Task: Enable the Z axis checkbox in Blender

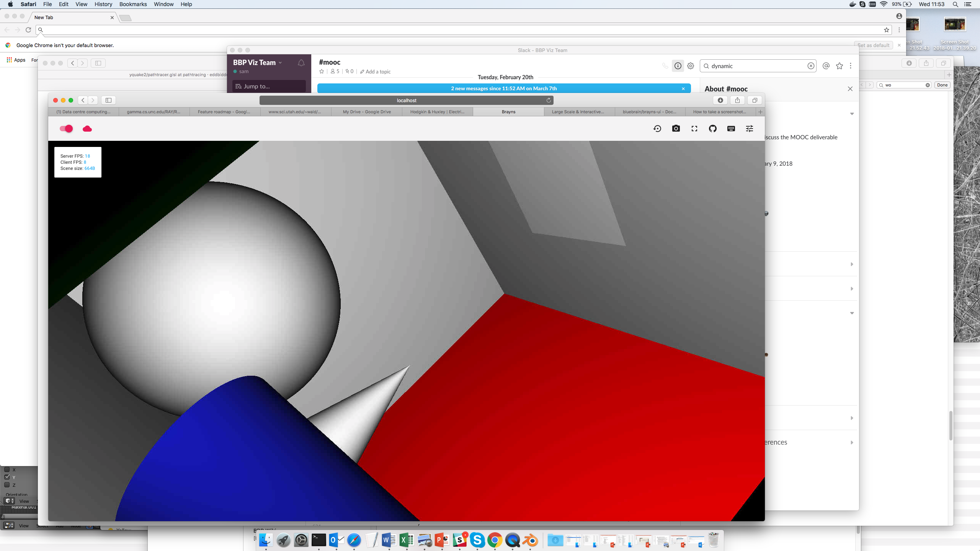Action: point(7,485)
